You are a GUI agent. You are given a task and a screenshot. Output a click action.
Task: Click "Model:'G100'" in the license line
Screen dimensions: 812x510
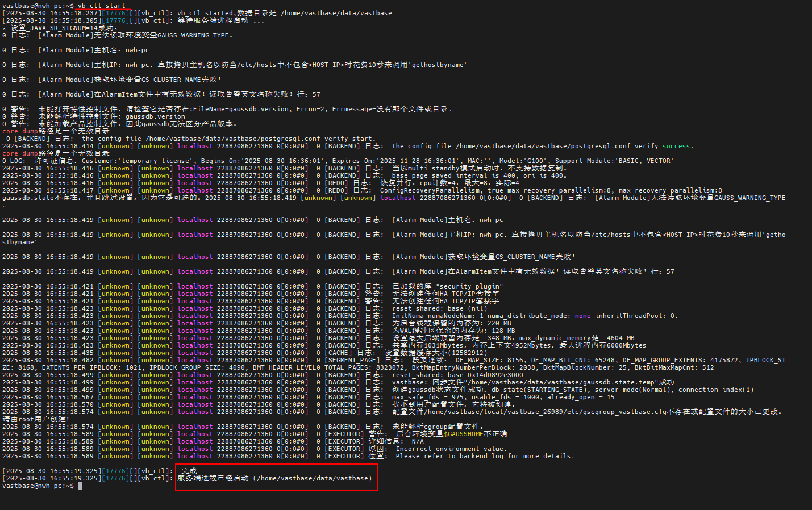click(523, 161)
